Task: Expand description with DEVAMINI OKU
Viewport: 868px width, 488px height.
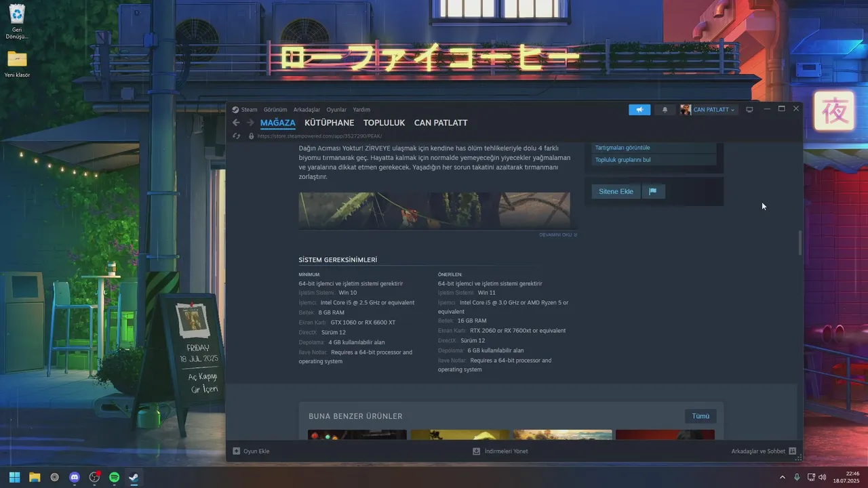Action: 558,235
